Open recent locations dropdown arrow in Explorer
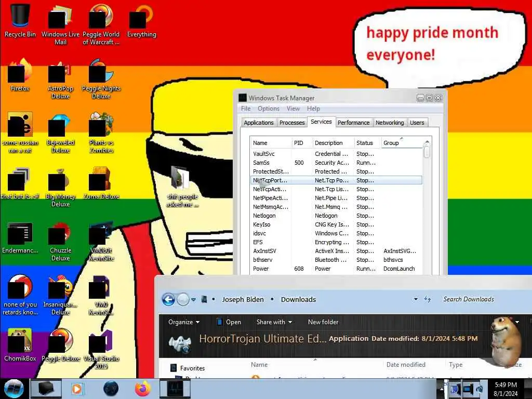The width and height of the screenshot is (532, 399). tap(193, 300)
